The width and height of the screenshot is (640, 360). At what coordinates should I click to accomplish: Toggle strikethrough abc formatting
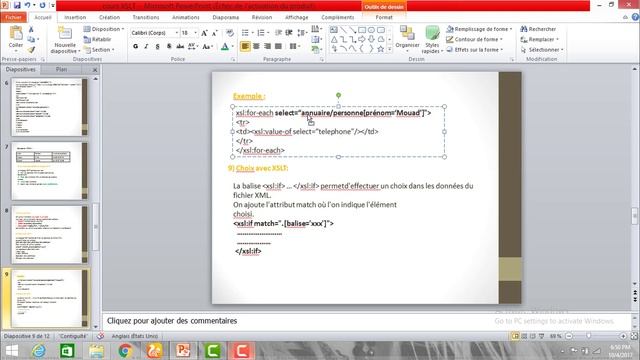[180, 47]
